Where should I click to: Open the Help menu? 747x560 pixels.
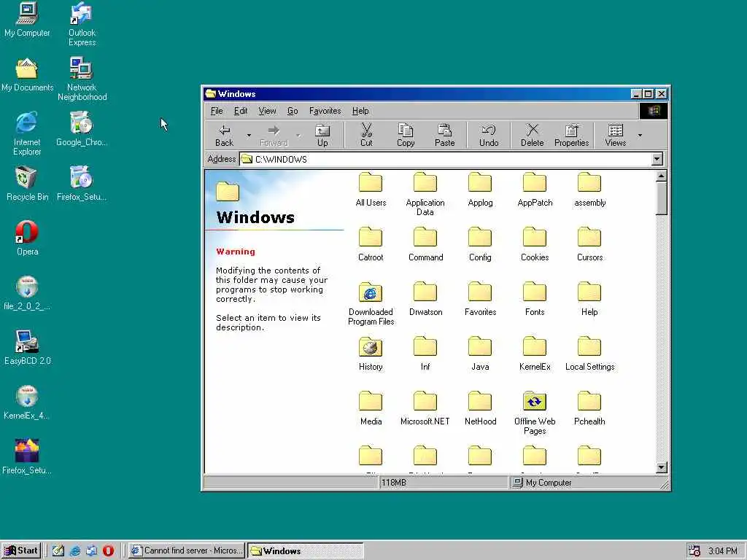(360, 111)
